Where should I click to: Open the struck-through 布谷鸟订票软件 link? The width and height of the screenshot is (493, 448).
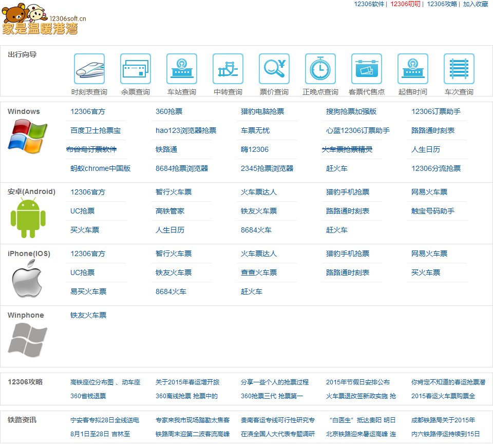pyautogui.click(x=91, y=149)
